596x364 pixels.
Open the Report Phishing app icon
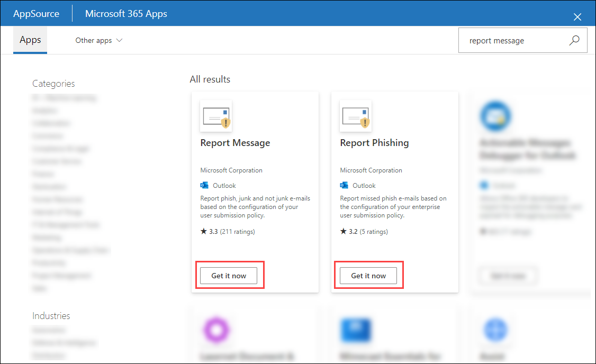tap(355, 116)
